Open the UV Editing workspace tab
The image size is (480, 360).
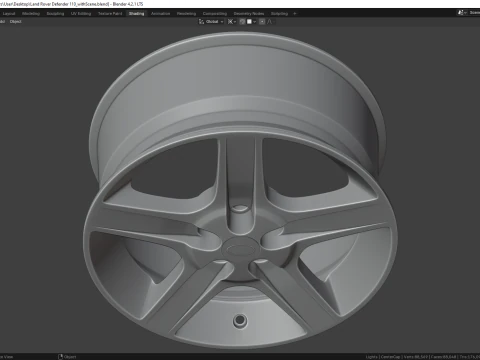coord(81,14)
